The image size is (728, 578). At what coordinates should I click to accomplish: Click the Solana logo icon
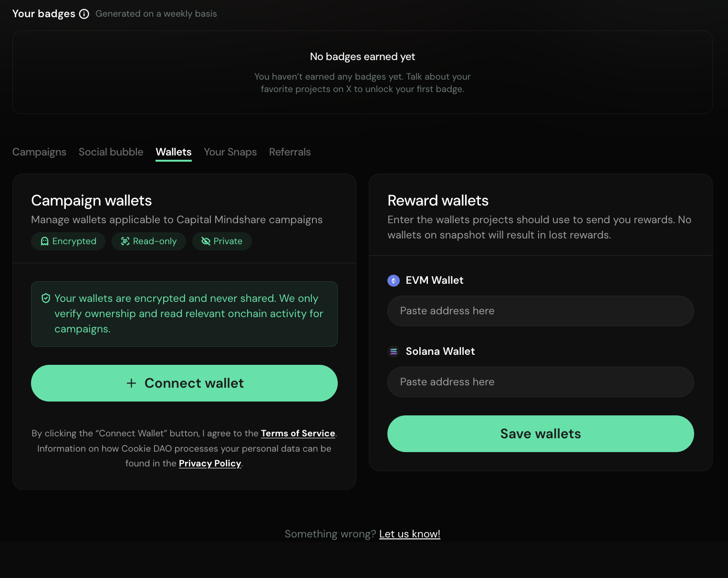(x=393, y=351)
